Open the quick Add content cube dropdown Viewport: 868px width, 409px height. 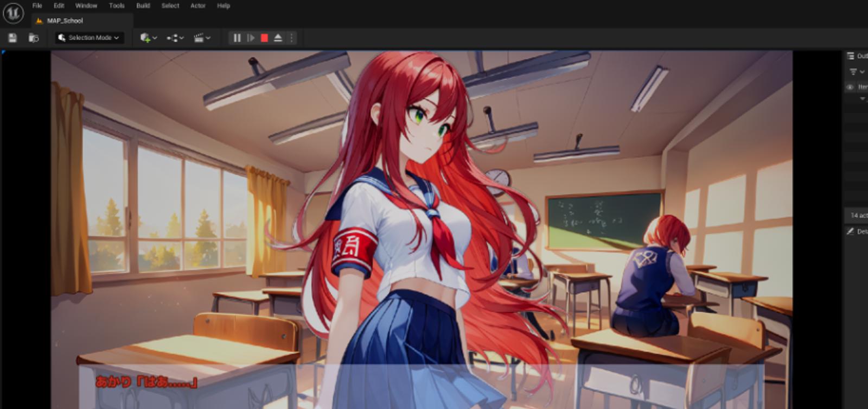tap(149, 38)
